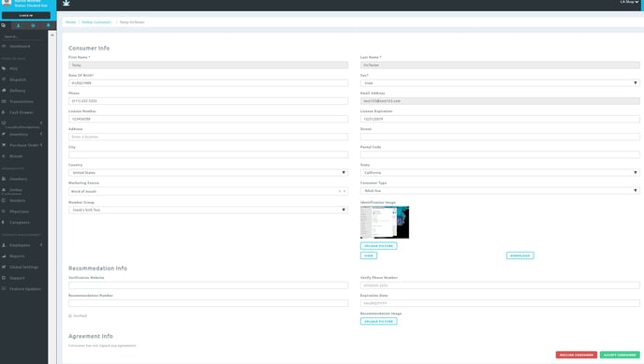Expand the Loyalty/Marketing sidebar submenu
Screen dimensions: 644x364
pos(41,123)
